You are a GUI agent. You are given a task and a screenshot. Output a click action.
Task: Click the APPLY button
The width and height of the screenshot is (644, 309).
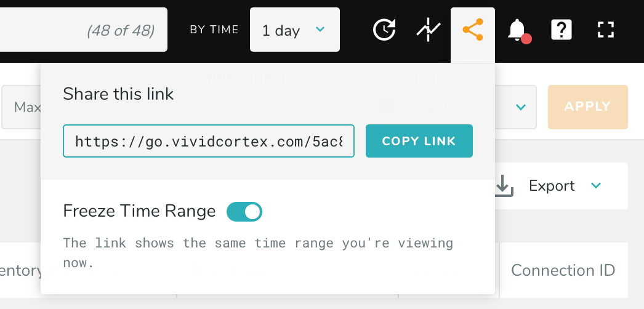point(587,107)
